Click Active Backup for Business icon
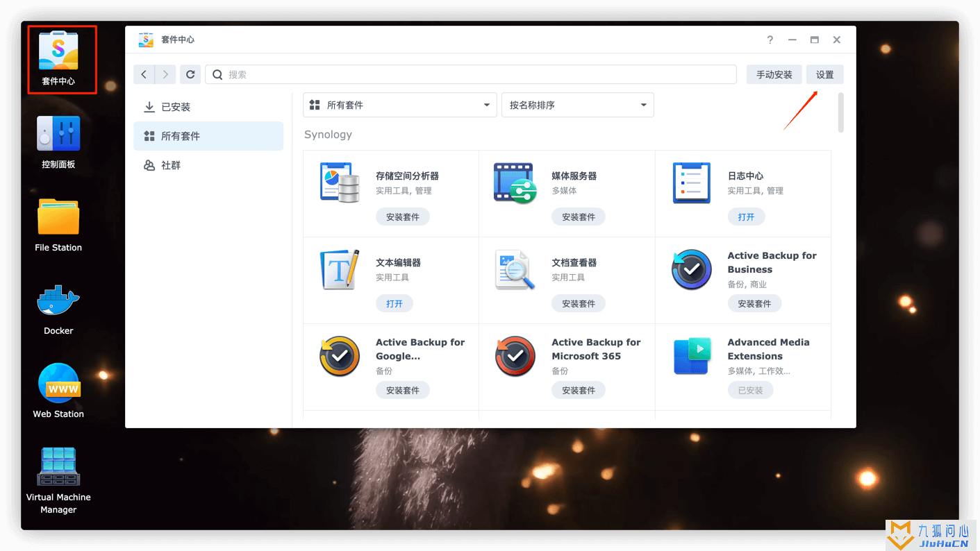Image resolution: width=980 pixels, height=551 pixels. point(691,269)
